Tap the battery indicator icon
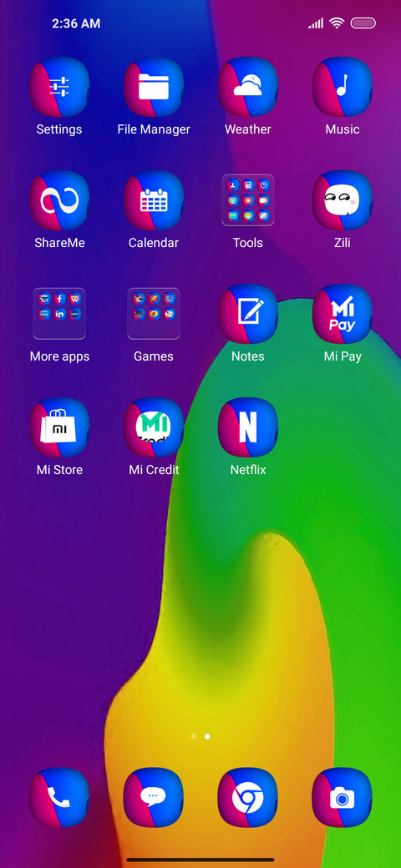Viewport: 401px width, 868px height. coord(363,23)
